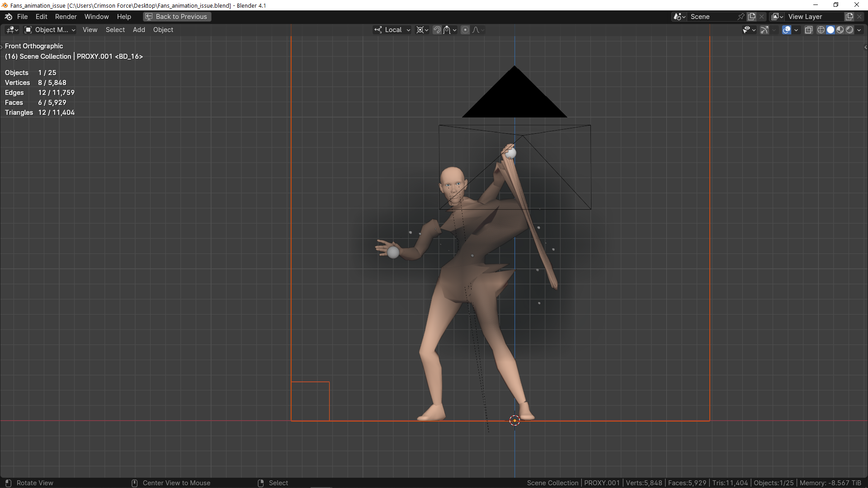This screenshot has width=868, height=488.
Task: Open the viewport Add menu
Action: [139, 30]
